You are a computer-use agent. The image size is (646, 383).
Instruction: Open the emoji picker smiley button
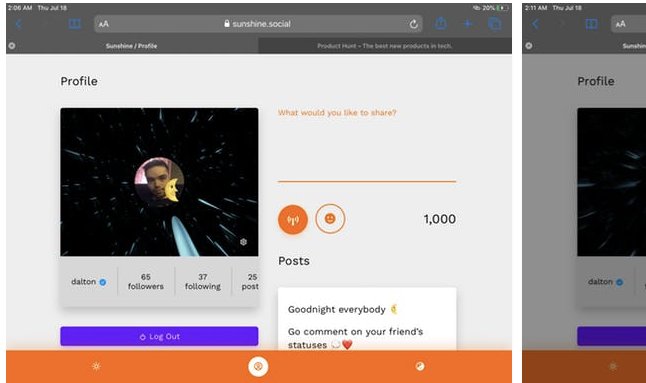pos(330,219)
